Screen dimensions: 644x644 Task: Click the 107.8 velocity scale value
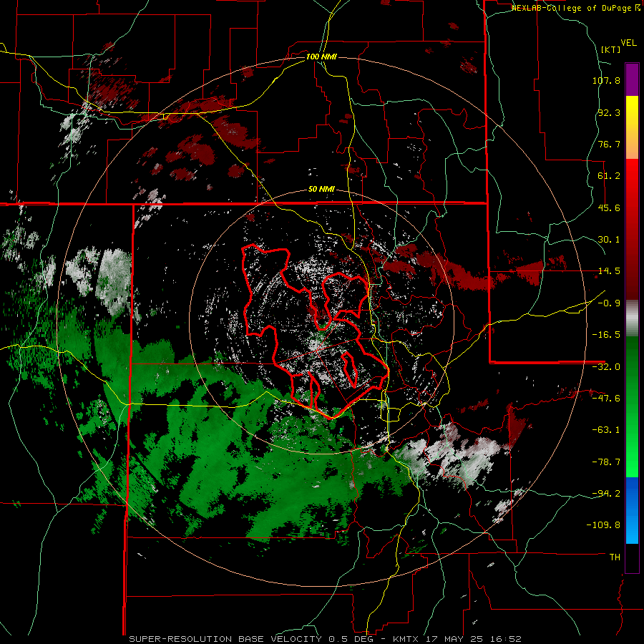[606, 80]
